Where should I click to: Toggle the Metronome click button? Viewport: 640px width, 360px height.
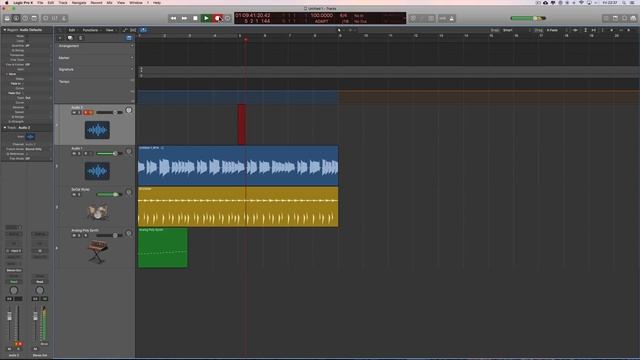pyautogui.click(x=452, y=18)
